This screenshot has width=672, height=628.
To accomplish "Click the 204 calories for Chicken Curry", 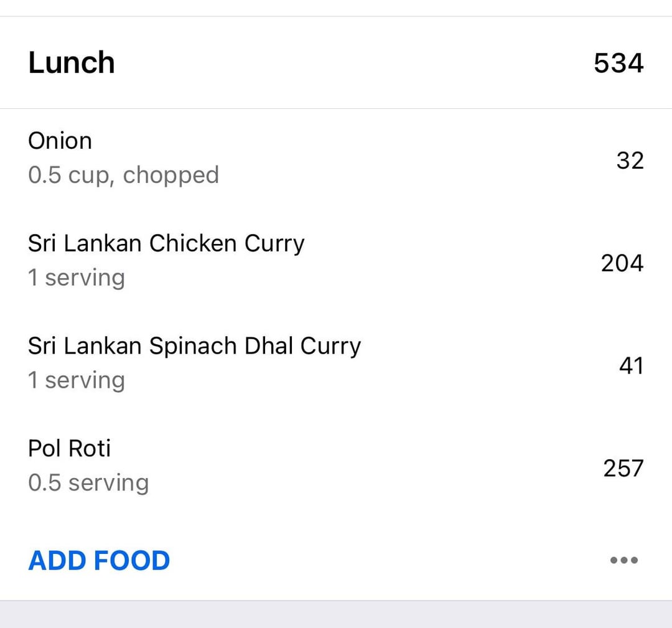I will point(622,263).
